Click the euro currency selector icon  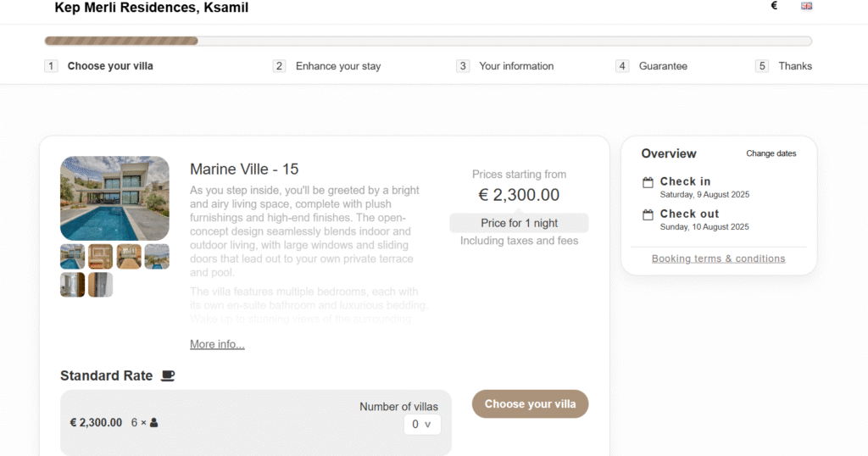774,6
